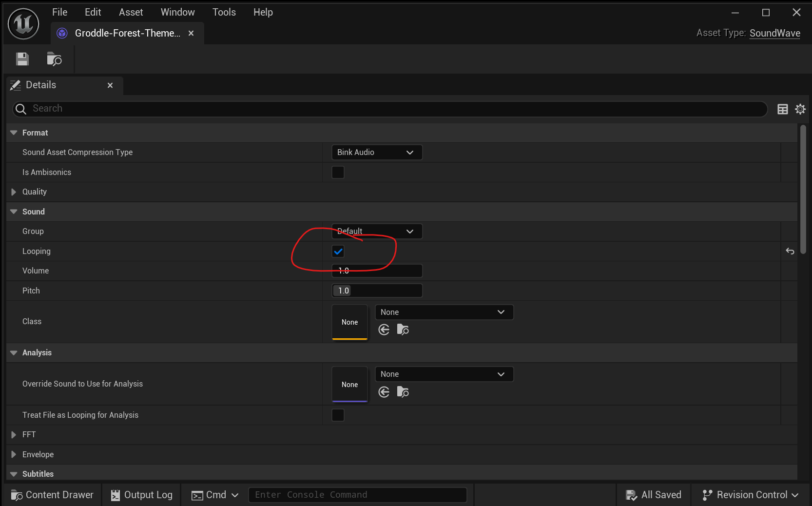Screen dimensions: 812x506
Task: Collapse the Sound section
Action: tap(14, 212)
